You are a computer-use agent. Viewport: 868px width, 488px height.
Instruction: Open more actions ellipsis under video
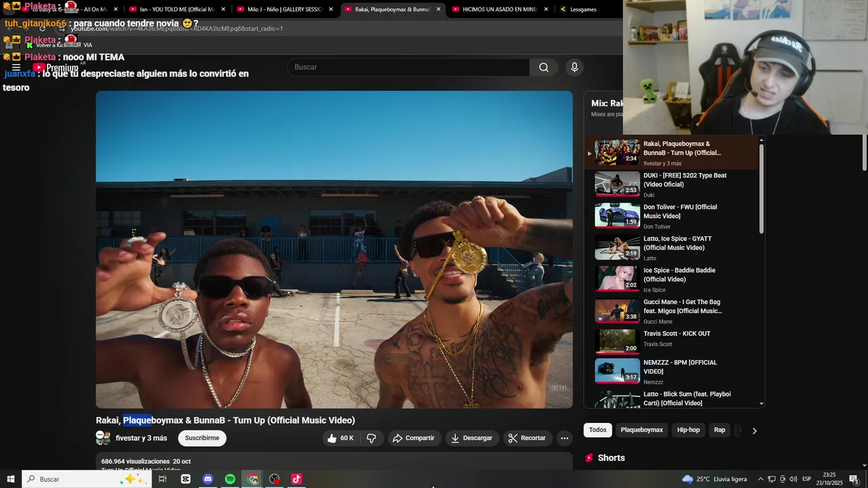(564, 439)
